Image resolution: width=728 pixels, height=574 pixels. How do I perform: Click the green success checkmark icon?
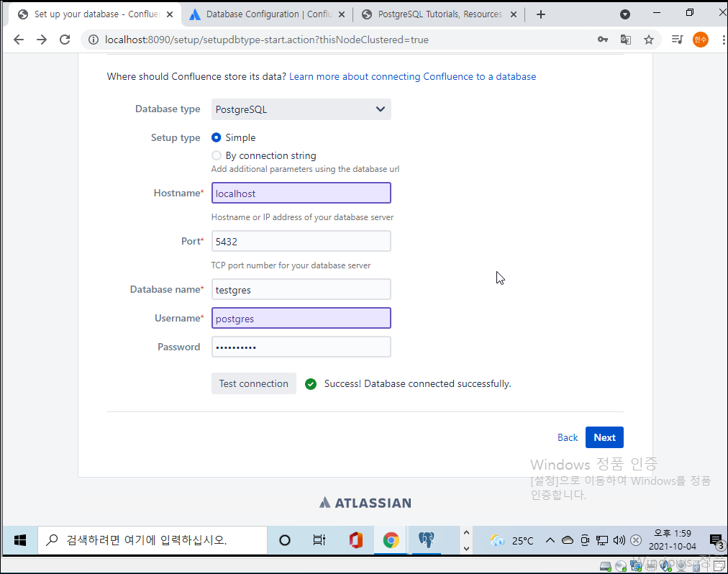311,384
